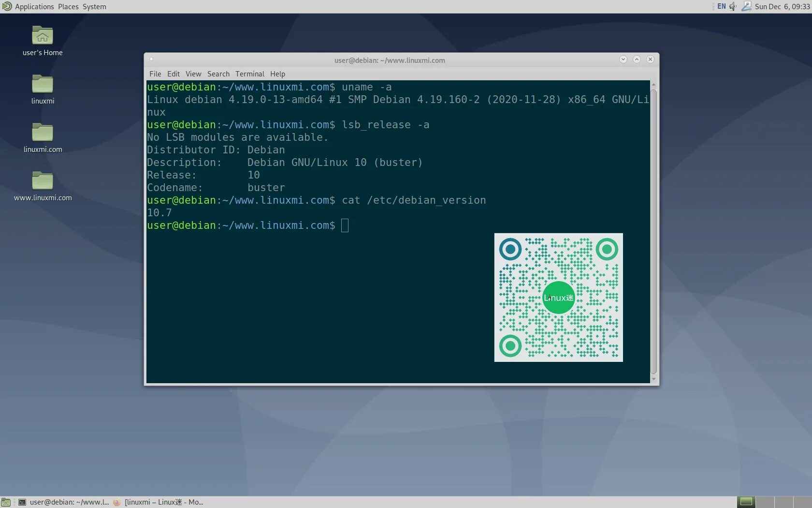Maximize the terminal window
Screen dimensions: 812x508
pyautogui.click(x=637, y=59)
